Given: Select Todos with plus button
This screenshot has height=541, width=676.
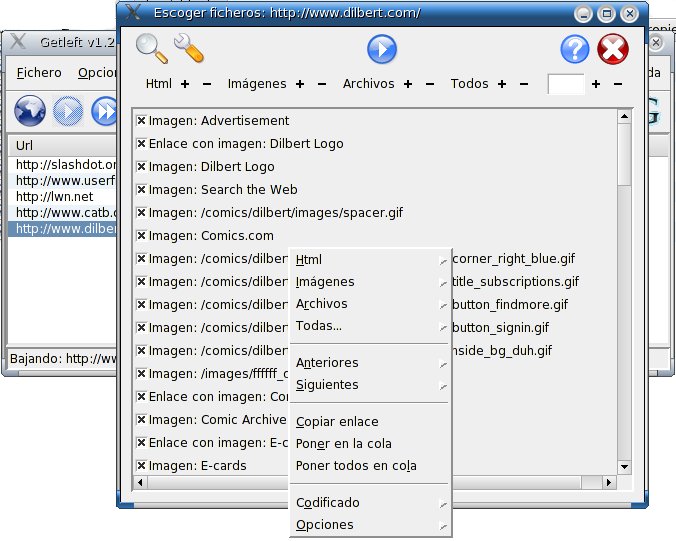Looking at the screenshot, I should [x=502, y=84].
